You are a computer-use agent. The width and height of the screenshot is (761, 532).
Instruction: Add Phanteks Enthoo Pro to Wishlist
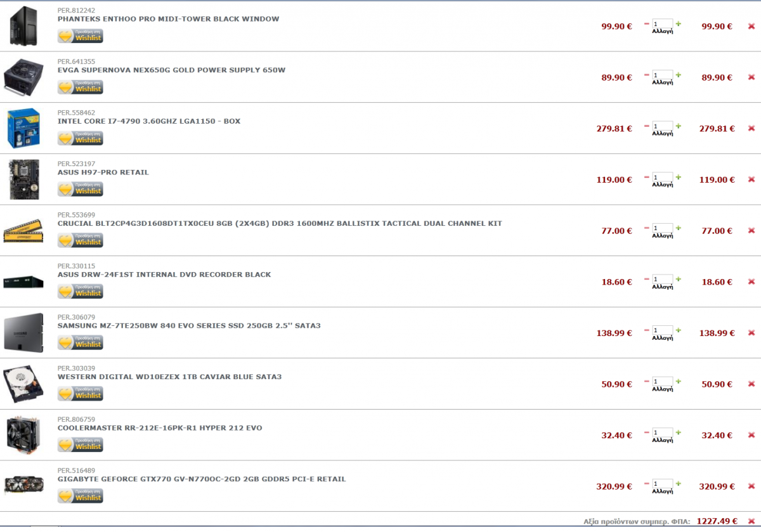80,36
